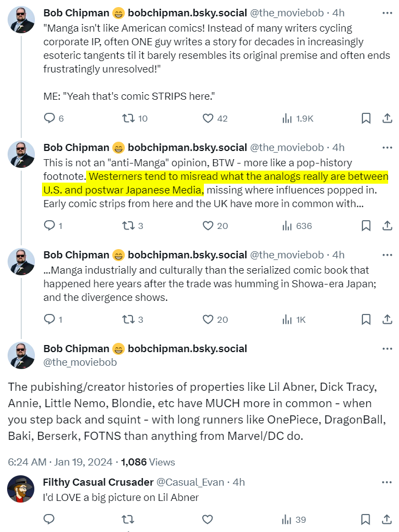Share the Showa-era Japan tweet

pos(387,319)
